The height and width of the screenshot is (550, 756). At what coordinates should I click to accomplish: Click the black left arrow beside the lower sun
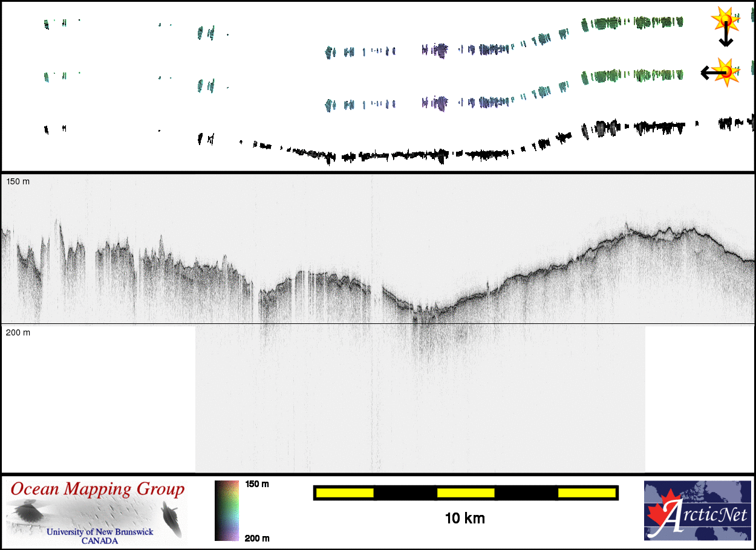710,73
